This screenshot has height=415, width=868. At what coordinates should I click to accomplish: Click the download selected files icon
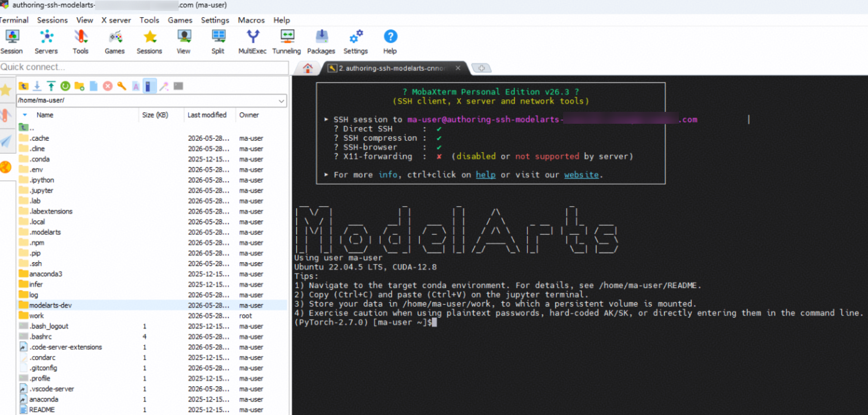[37, 86]
